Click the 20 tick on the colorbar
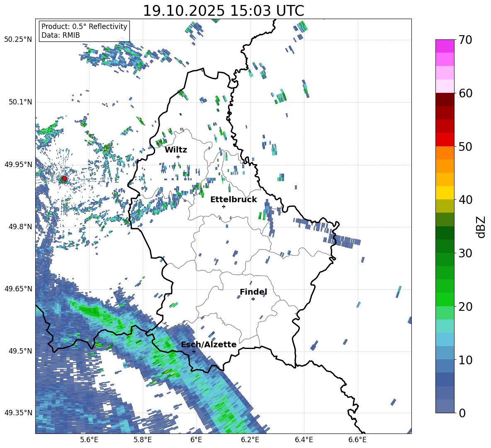The height and width of the screenshot is (448, 491). click(x=465, y=306)
